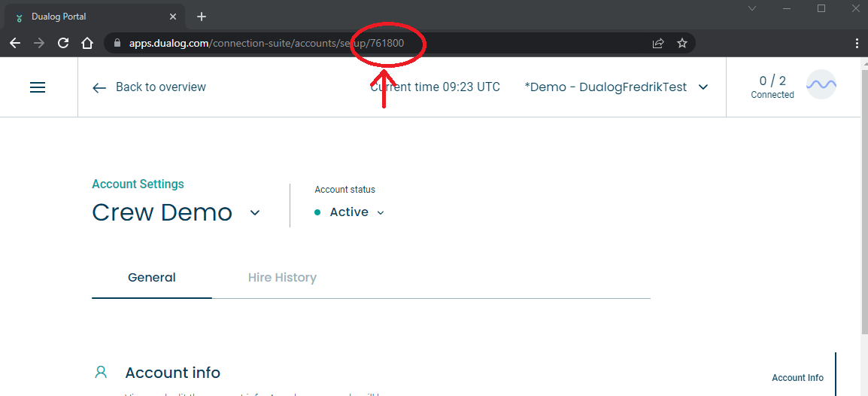Jump to Account Info side navigation
The image size is (868, 396).
[x=798, y=378]
